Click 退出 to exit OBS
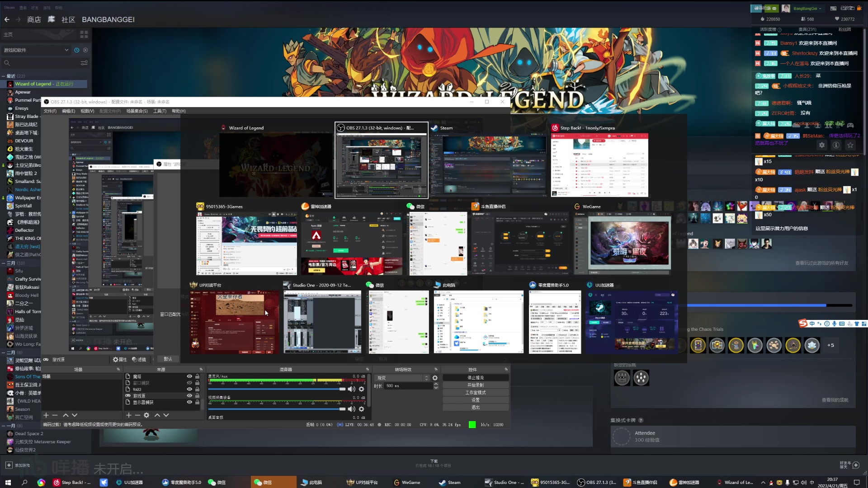The width and height of the screenshot is (868, 488). click(476, 408)
